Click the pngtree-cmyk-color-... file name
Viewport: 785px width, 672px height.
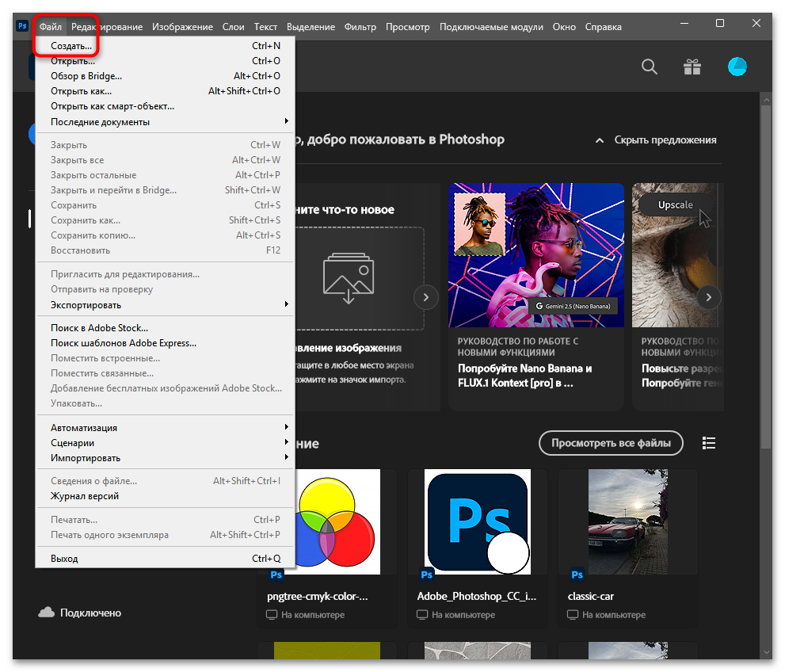(318, 596)
